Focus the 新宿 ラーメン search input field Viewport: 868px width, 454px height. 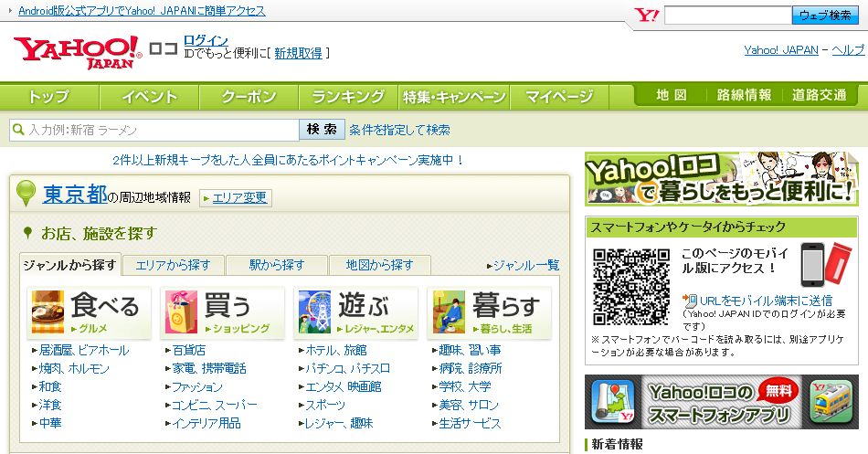point(154,130)
